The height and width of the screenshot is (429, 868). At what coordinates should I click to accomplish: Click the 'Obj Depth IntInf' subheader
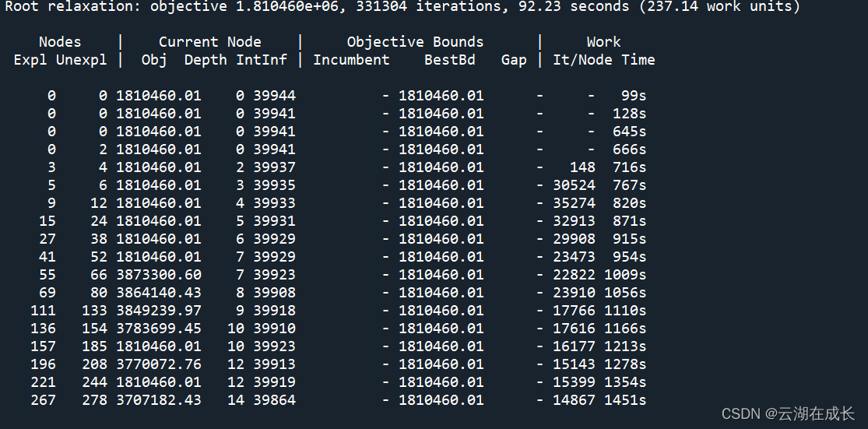pos(214,60)
